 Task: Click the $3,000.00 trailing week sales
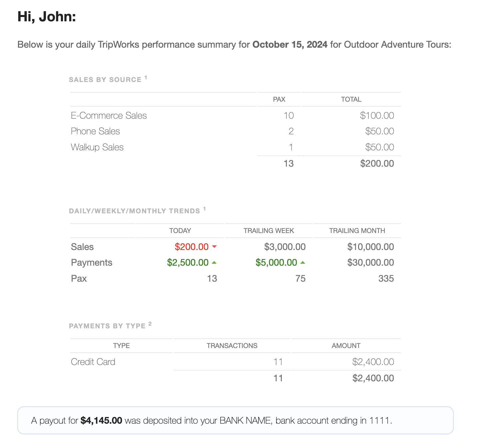point(285,247)
